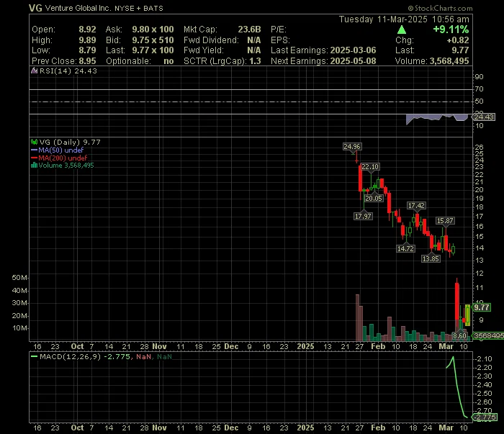Click the MA(200) red line legend marker
Image resolution: width=504 pixels, height=434 pixels.
click(34, 158)
